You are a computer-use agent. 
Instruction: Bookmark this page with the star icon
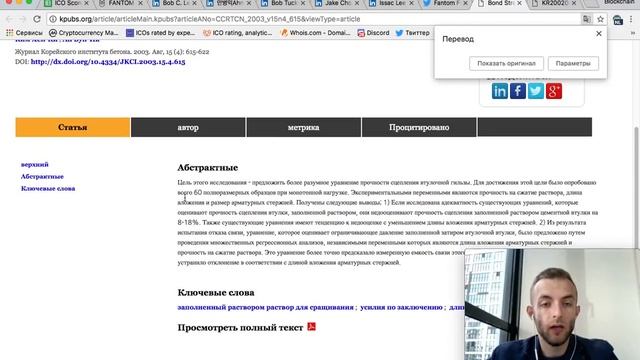(600, 19)
